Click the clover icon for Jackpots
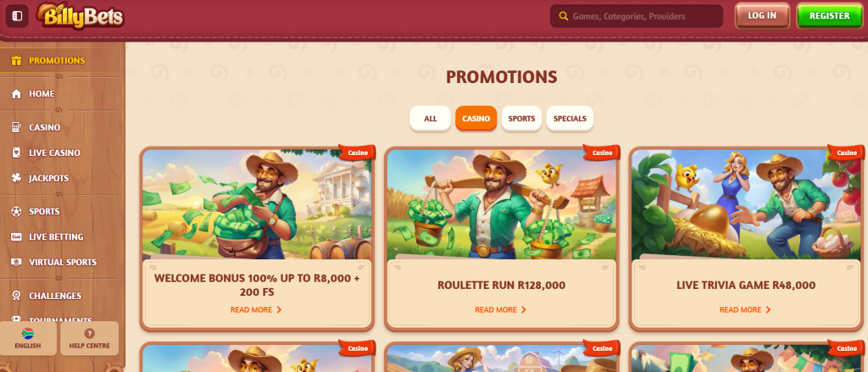Image resolution: width=868 pixels, height=372 pixels. click(16, 178)
